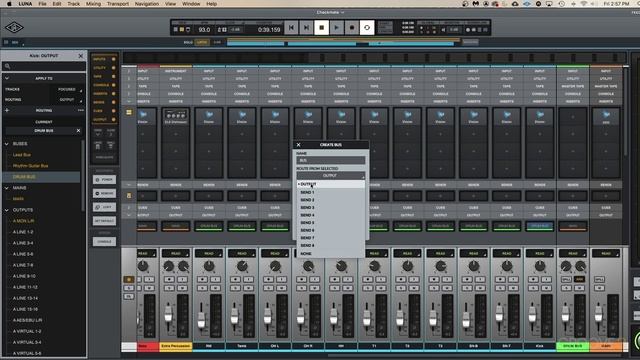Select A MON L/R output
Image resolution: width=640 pixels, height=360 pixels.
(24, 221)
